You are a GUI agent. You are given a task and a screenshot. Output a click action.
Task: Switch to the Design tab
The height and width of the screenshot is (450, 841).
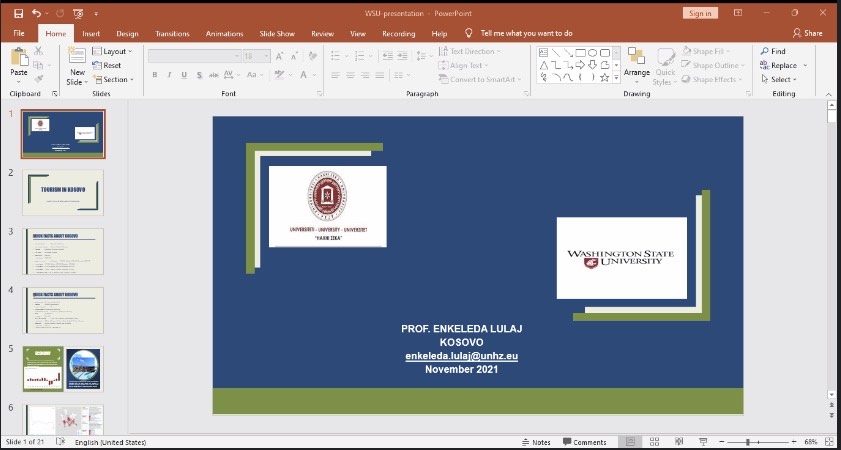tap(127, 33)
